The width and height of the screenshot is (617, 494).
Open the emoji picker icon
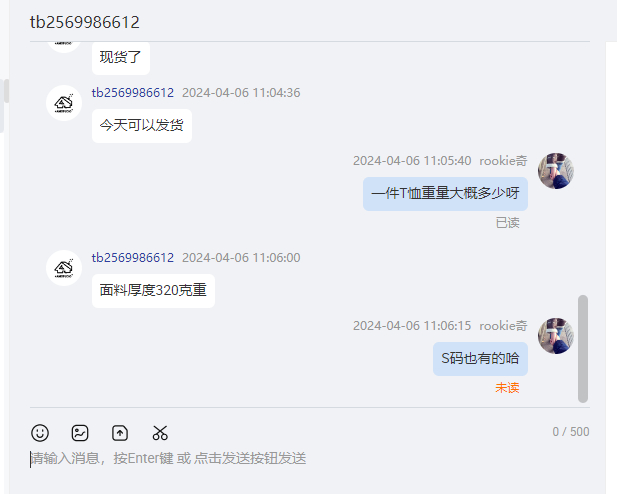40,433
